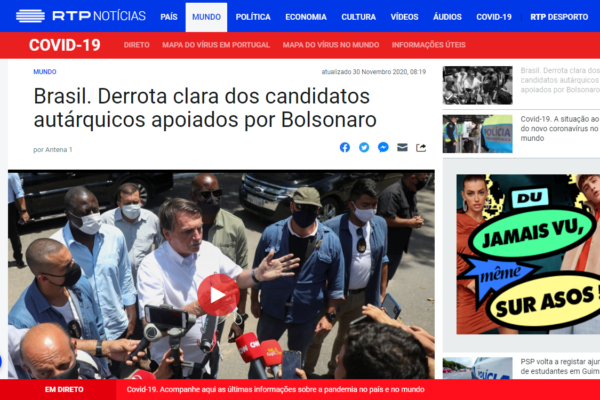600x400 pixels.
Task: Open Informações Úteis link
Action: tap(429, 45)
